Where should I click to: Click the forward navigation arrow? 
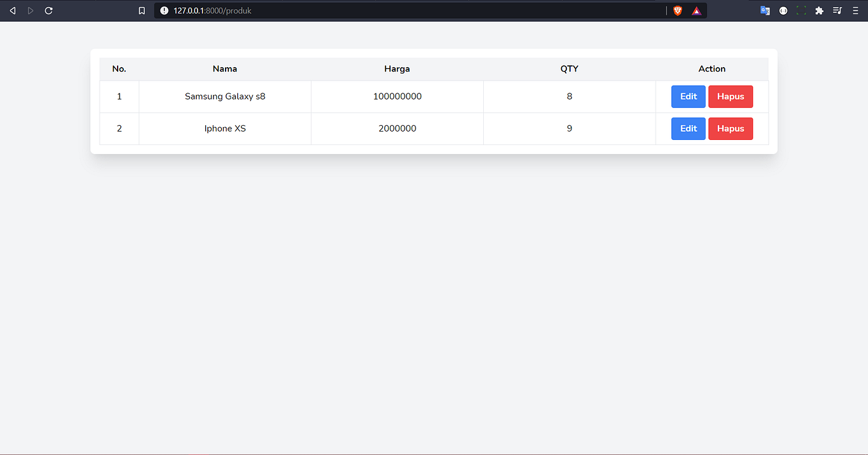tap(30, 10)
